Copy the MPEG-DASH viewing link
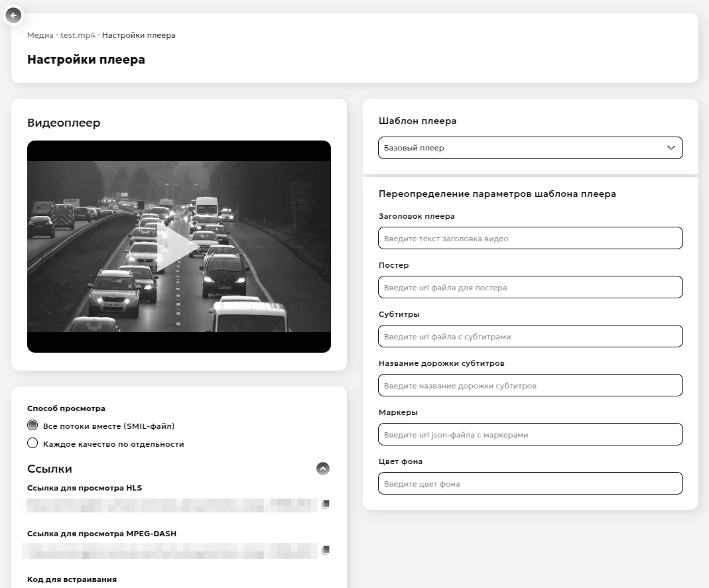The image size is (709, 588). click(325, 550)
